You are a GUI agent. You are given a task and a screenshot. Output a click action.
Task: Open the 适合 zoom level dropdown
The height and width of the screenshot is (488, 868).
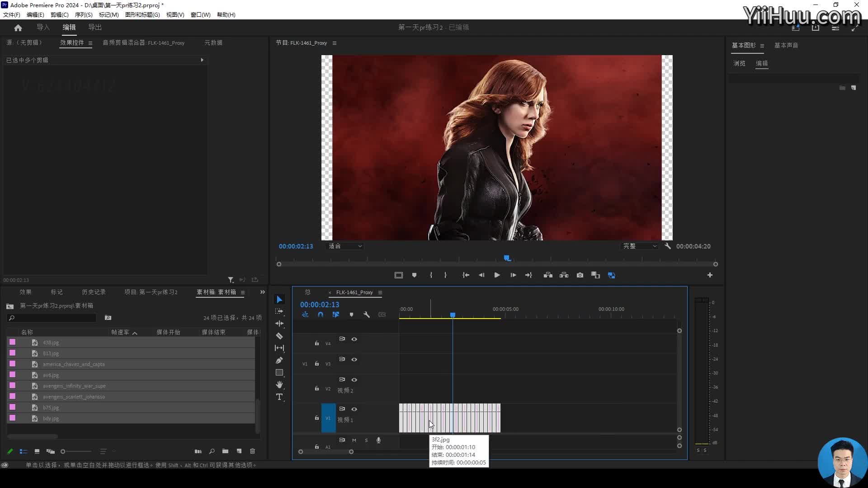pos(345,246)
